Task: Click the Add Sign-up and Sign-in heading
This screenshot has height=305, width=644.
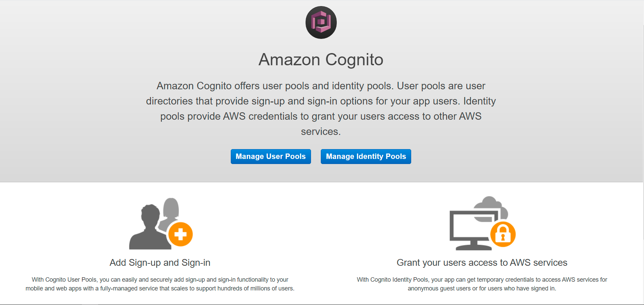Action: (160, 262)
